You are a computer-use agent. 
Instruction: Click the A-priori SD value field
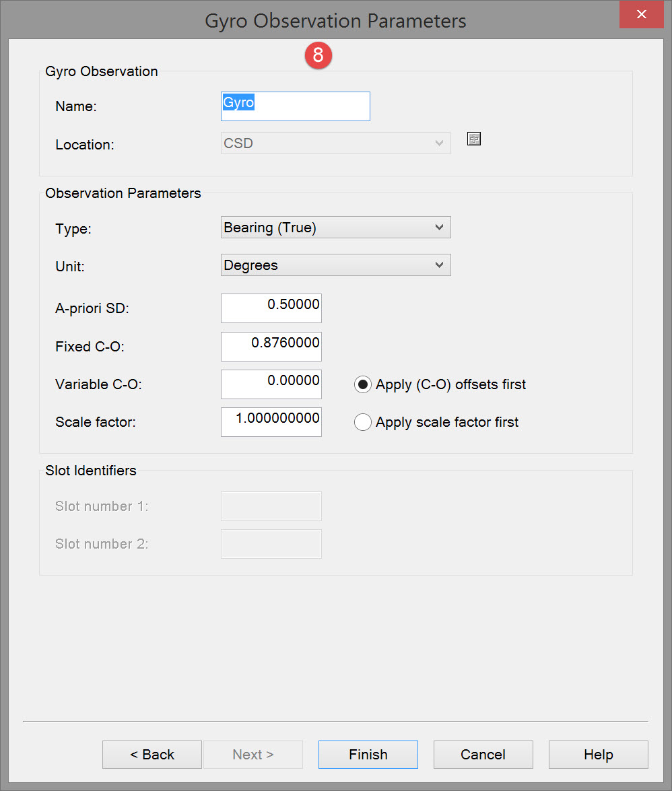(x=271, y=308)
